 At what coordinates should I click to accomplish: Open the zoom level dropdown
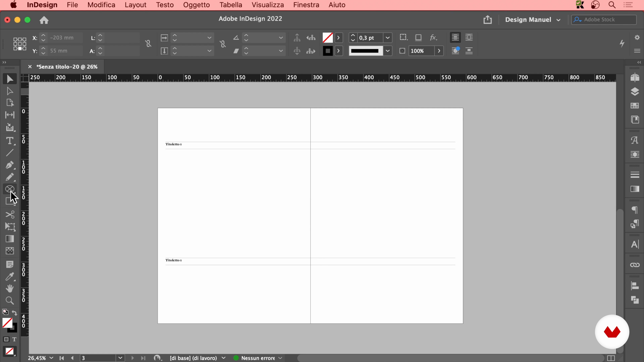coord(51,358)
